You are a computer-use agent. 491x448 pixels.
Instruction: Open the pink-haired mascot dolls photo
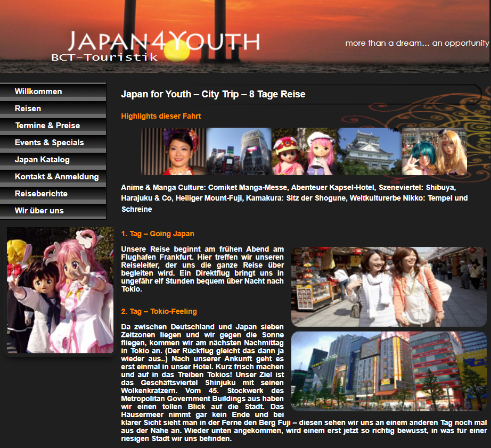coord(304,152)
